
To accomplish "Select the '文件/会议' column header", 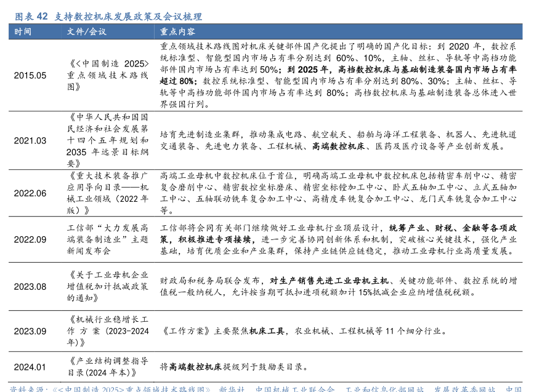I will [86, 31].
